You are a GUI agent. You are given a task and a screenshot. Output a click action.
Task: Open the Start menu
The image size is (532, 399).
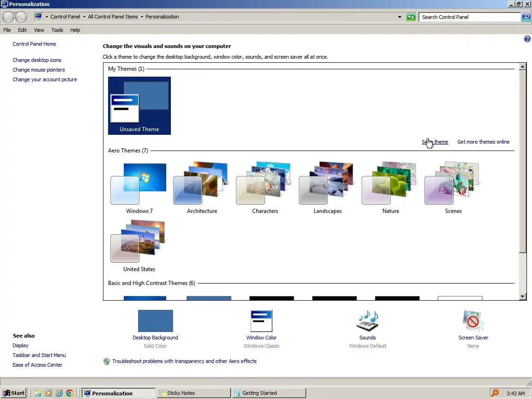coord(13,393)
